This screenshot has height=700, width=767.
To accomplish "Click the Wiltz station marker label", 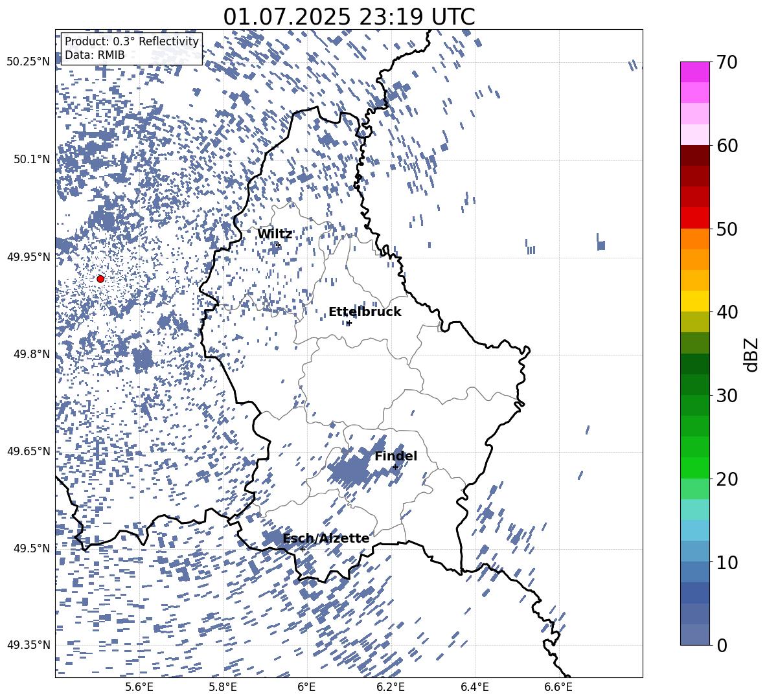I will [x=275, y=234].
